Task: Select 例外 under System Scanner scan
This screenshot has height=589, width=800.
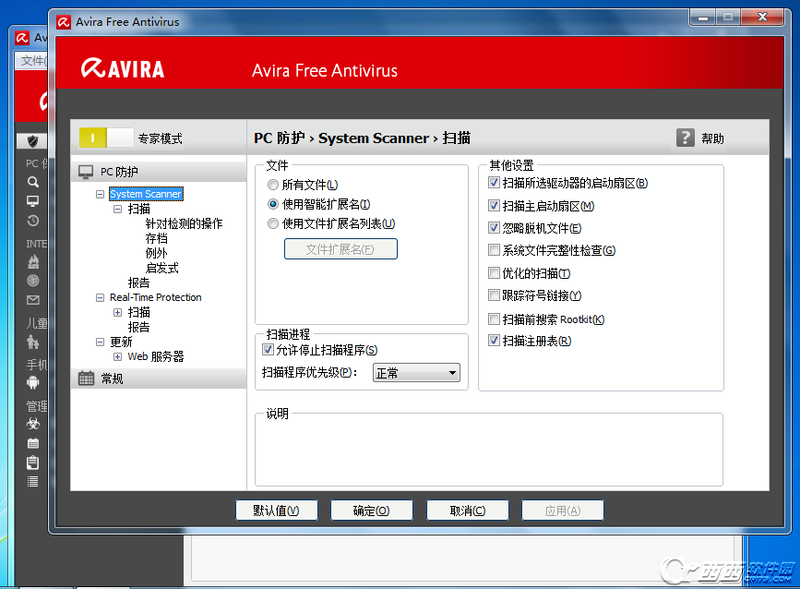Action: [x=156, y=253]
